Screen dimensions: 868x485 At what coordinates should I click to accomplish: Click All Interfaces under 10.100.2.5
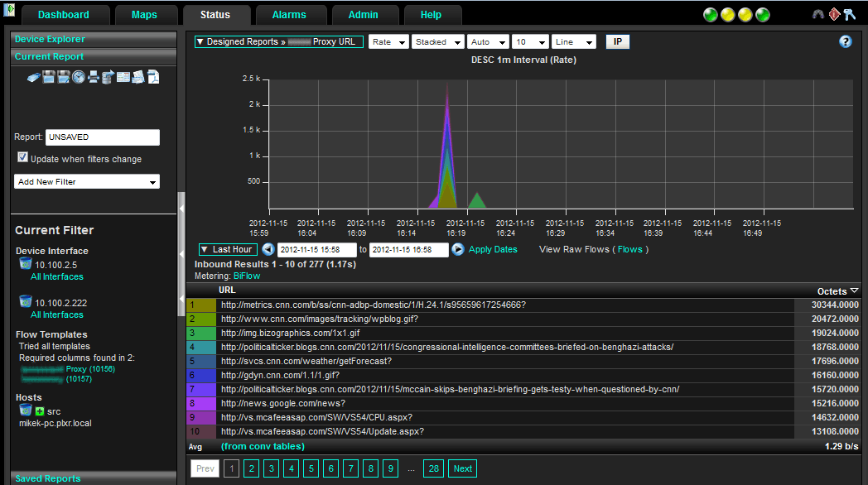[57, 276]
